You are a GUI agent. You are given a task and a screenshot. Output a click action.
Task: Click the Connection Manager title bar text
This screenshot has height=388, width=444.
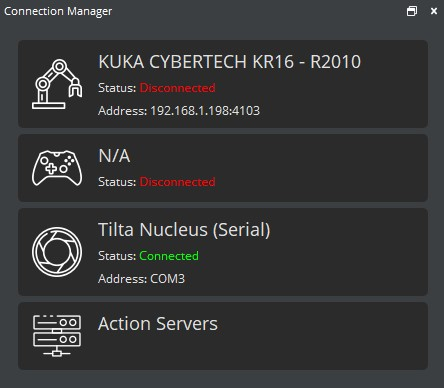coord(58,11)
